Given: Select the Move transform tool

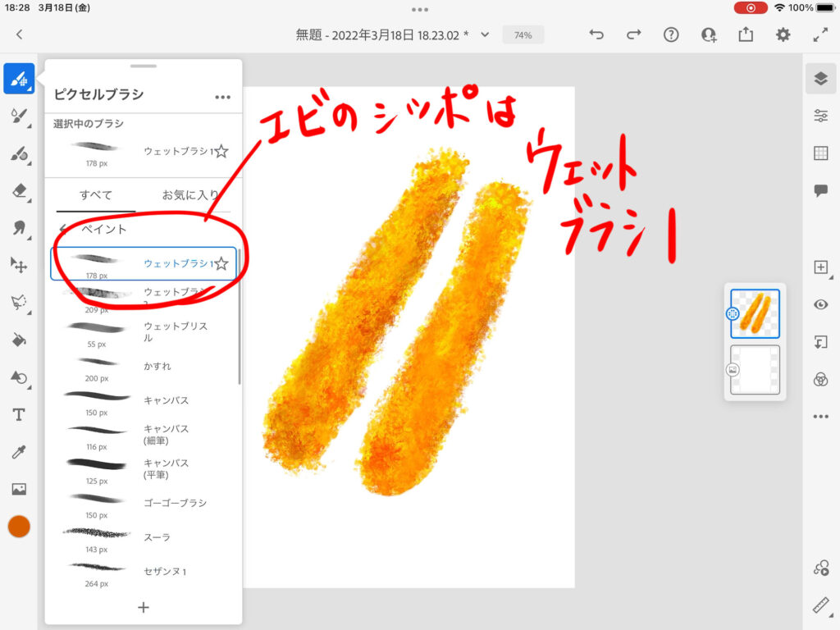Looking at the screenshot, I should point(19,265).
